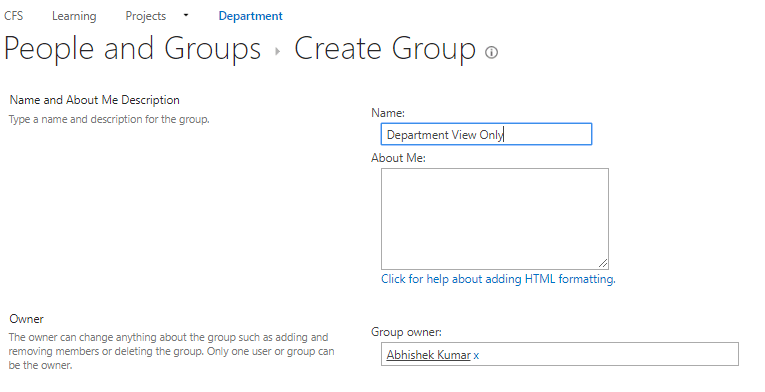765x392 pixels.
Task: Select the Abhishek Kumar owner entry
Action: [428, 355]
